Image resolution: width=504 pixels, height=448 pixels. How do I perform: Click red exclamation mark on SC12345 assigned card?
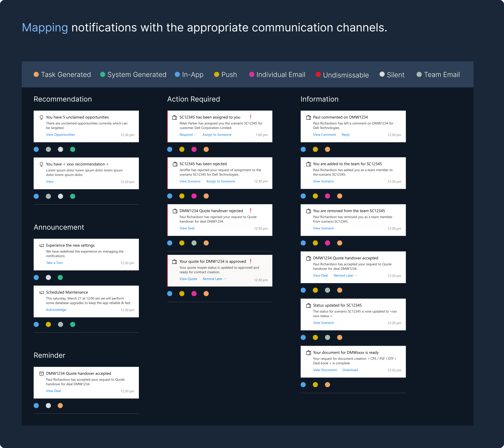pos(251,117)
